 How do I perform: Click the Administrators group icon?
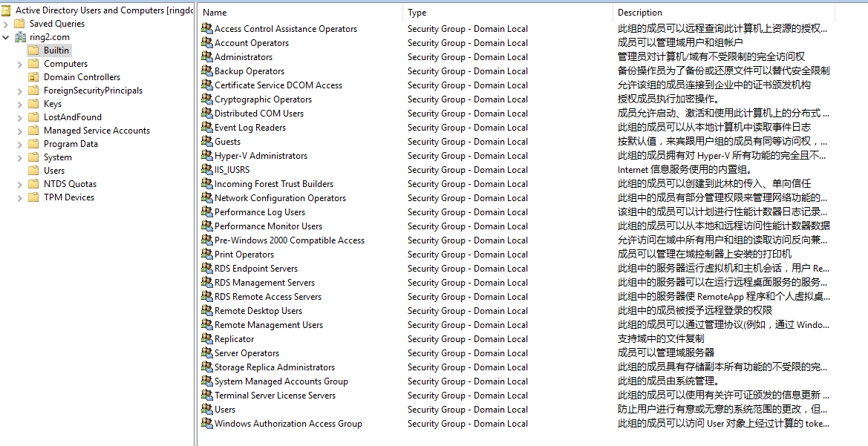(x=206, y=57)
